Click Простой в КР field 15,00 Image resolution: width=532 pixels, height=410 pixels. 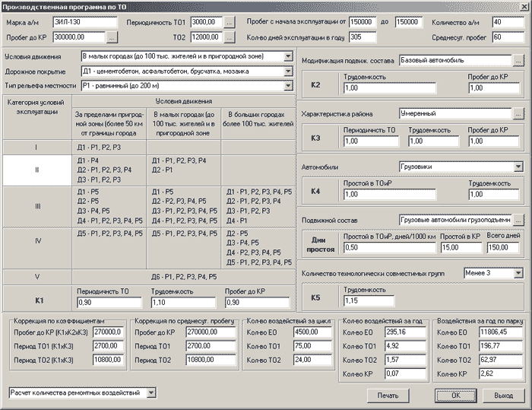(x=461, y=248)
